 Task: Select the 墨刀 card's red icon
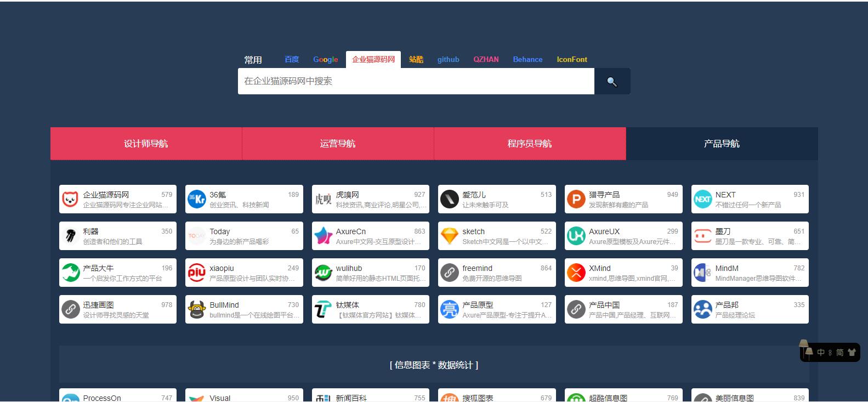coord(702,236)
